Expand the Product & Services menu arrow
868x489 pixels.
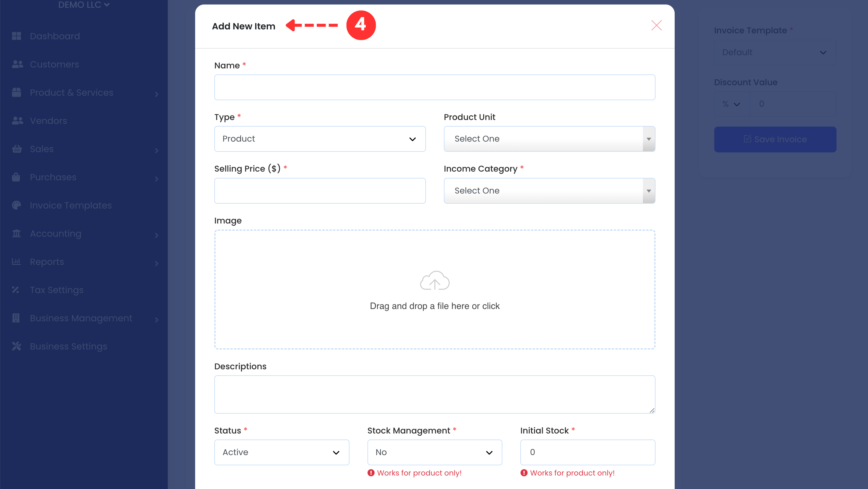click(x=156, y=94)
